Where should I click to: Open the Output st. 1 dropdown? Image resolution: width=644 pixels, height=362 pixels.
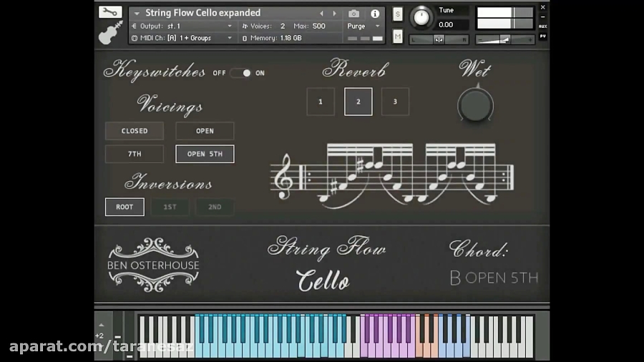pyautogui.click(x=182, y=26)
